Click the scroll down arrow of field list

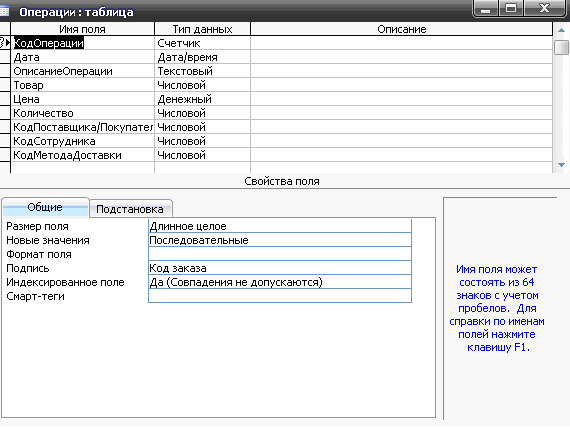coord(561,165)
